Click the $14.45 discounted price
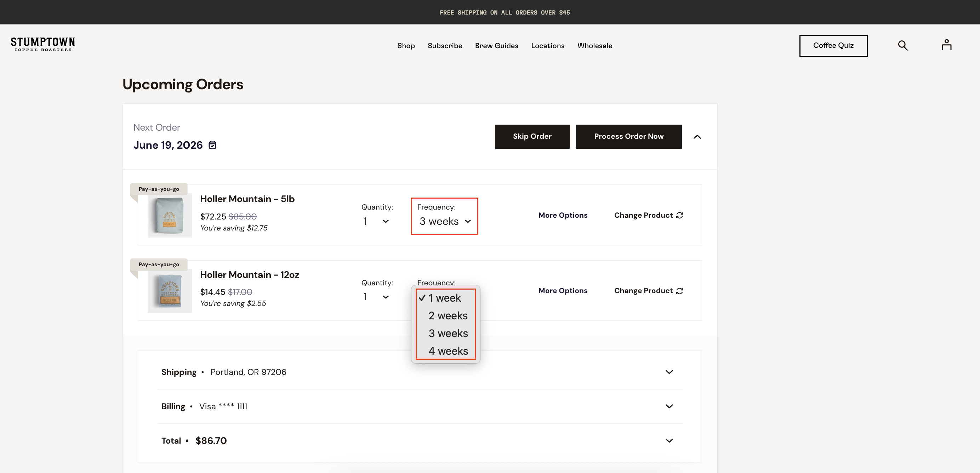 [213, 292]
